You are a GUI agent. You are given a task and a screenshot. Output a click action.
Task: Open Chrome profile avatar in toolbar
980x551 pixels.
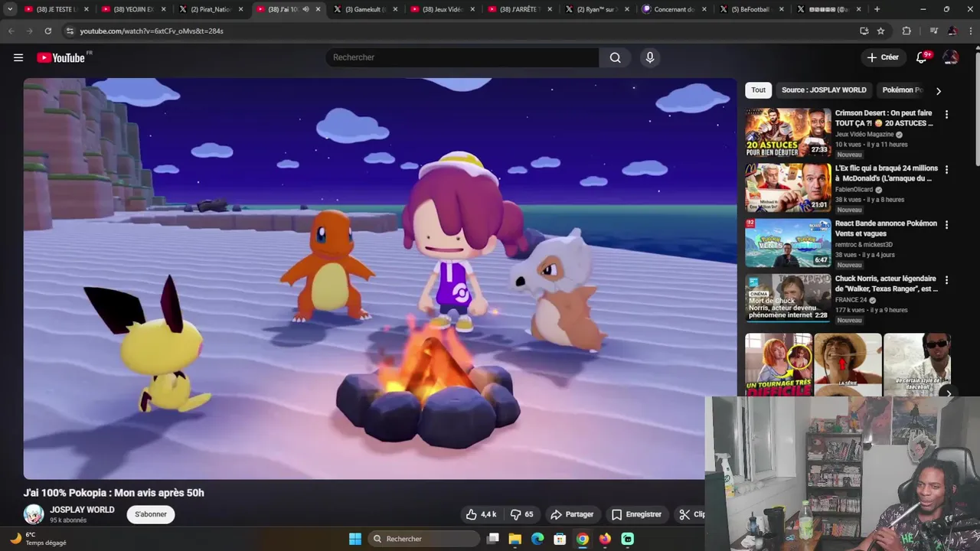click(x=952, y=31)
